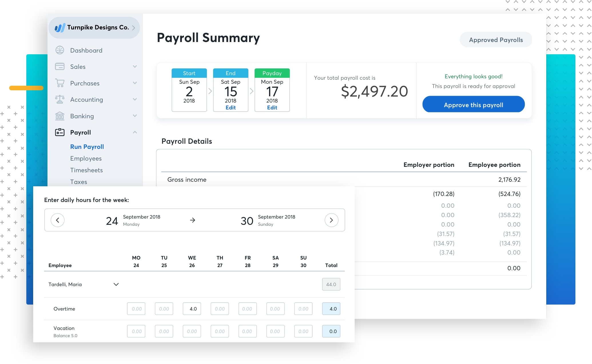The width and height of the screenshot is (592, 364).
Task: Click Approve this payroll button
Action: (473, 104)
